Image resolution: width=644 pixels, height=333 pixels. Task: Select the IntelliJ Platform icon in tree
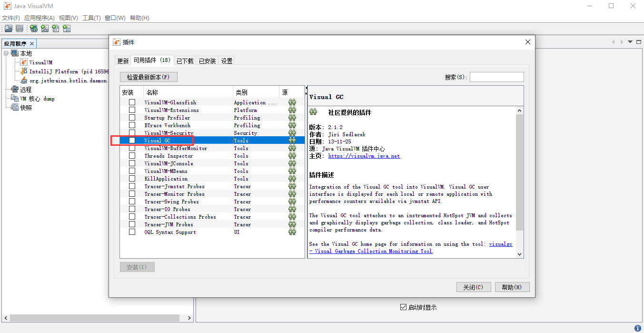[x=24, y=71]
